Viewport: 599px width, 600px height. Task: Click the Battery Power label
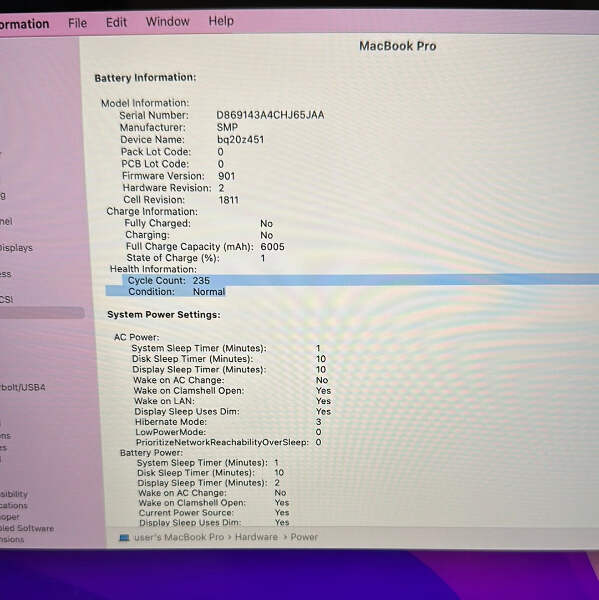coord(151,453)
